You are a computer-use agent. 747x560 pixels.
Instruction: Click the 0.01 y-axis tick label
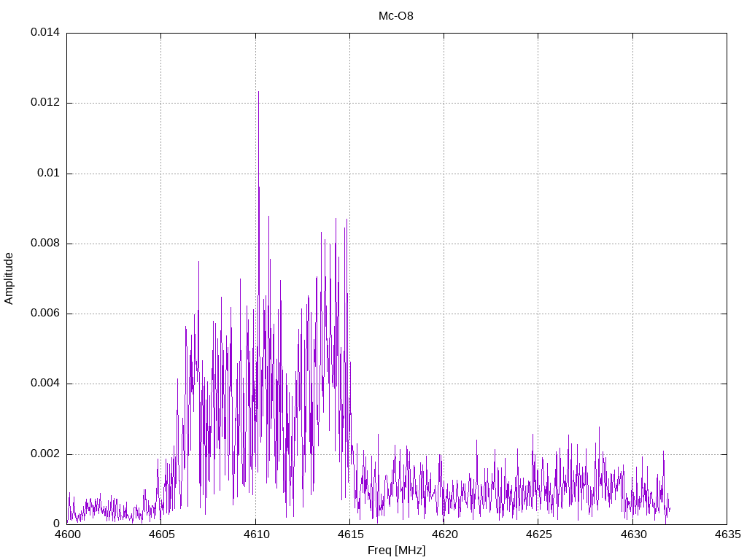tap(48, 174)
